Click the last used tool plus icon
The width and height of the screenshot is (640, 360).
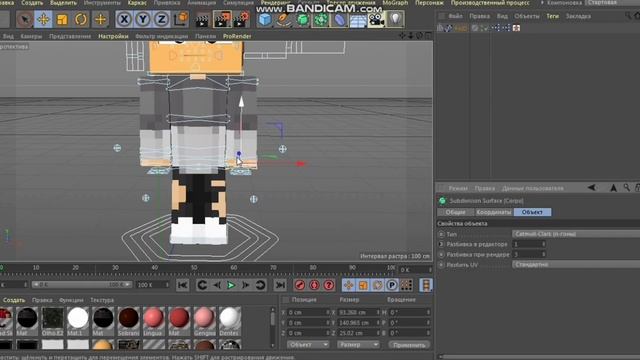(100, 19)
